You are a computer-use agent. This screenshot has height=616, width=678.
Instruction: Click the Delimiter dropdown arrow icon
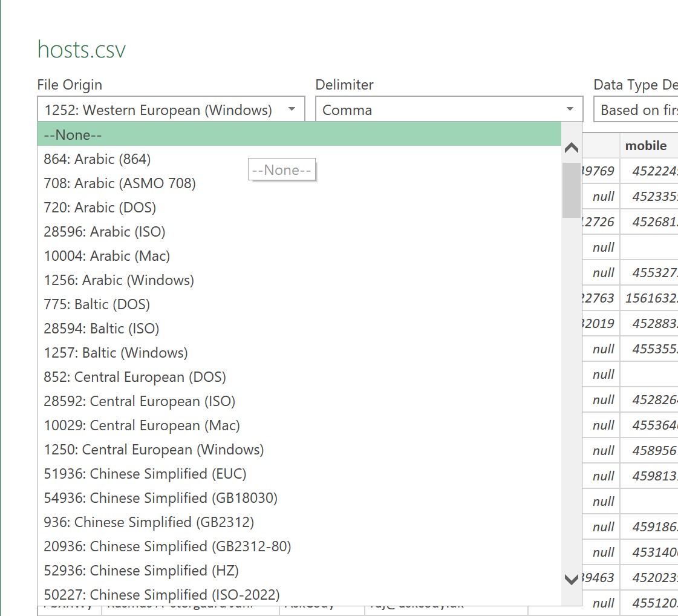coord(569,110)
